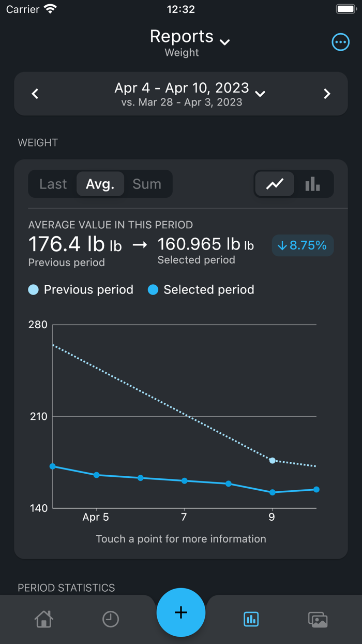Tap the add entry plus button
Viewport: 362px width, 644px height.
pos(181,612)
